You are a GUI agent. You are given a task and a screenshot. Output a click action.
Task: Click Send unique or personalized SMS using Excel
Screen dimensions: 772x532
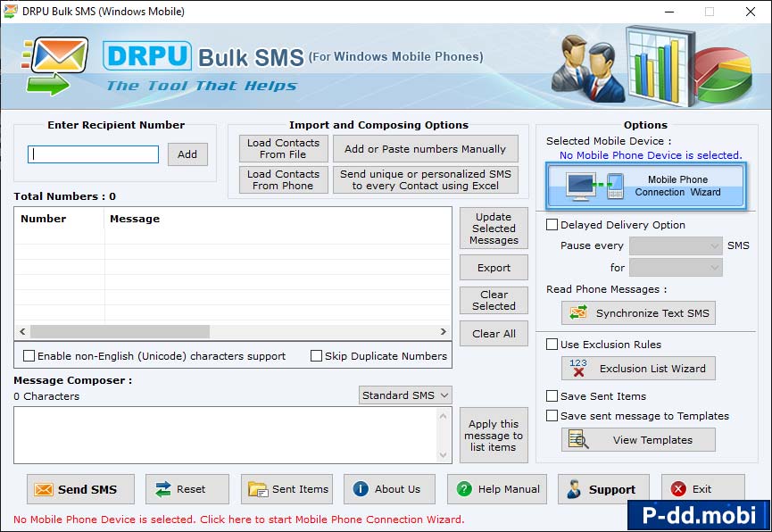[426, 179]
